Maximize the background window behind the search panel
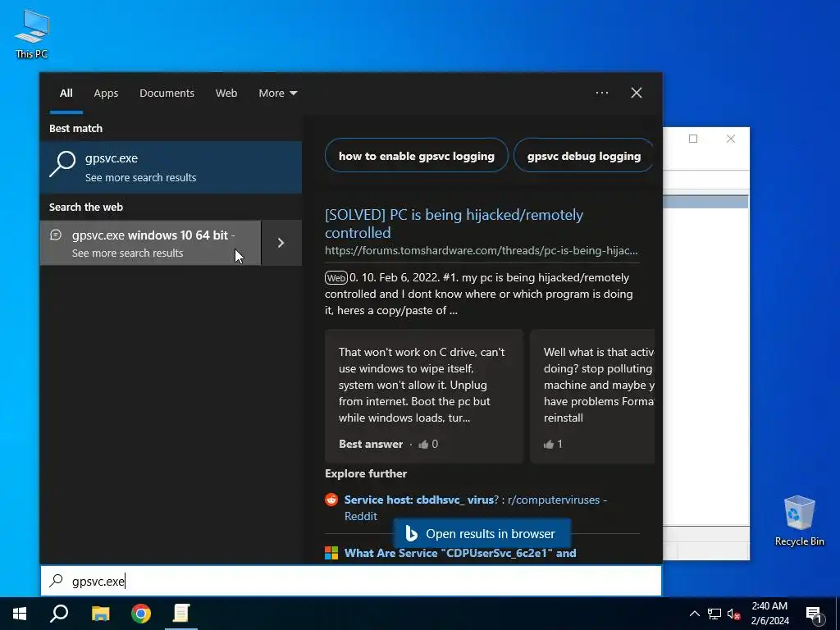The width and height of the screenshot is (840, 630). [x=693, y=139]
